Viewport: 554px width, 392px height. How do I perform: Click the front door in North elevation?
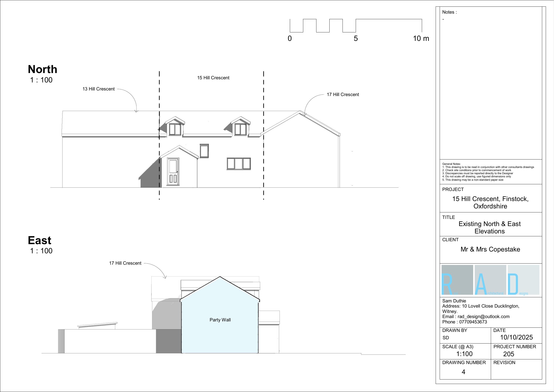pos(173,172)
